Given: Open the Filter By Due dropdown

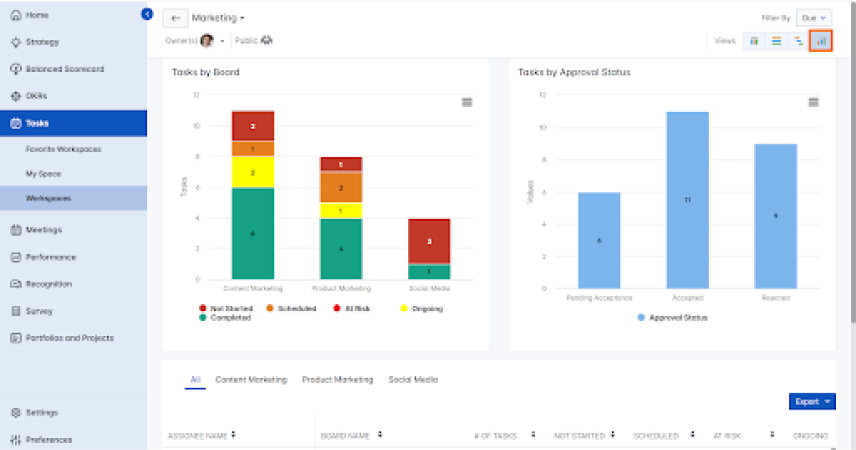Looking at the screenshot, I should tap(813, 18).
